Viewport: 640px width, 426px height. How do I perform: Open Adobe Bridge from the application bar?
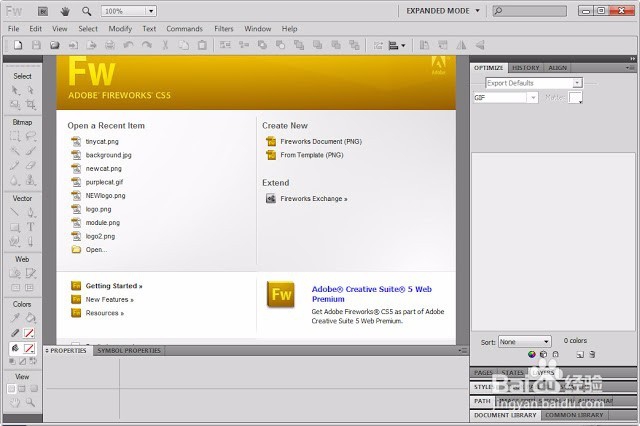point(43,11)
